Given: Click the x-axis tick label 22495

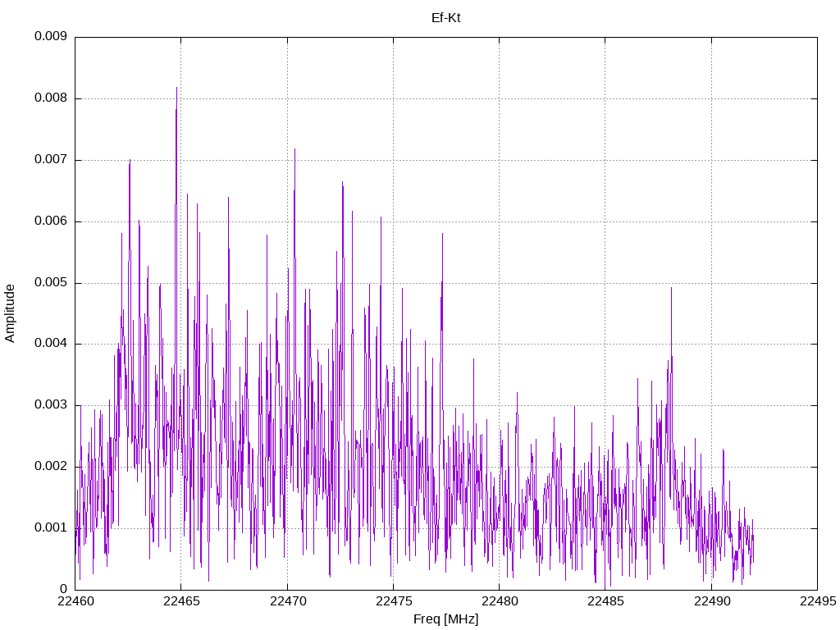Looking at the screenshot, I should [x=818, y=601].
